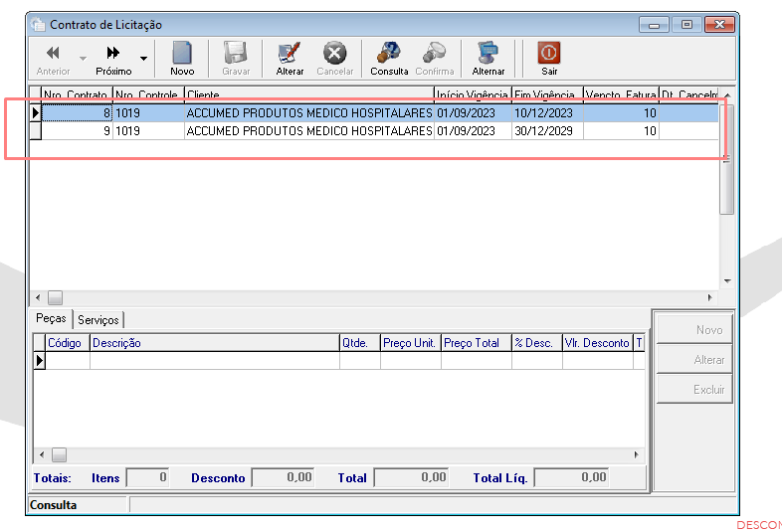Switch to the Serviços tab
This screenshot has height=532, width=782.
coord(98,319)
